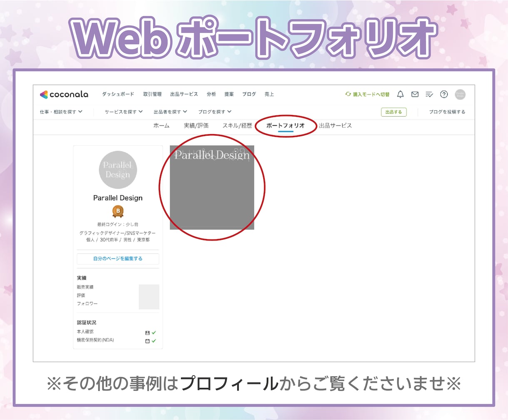Switch with 購入モードへ切替
508x420 pixels.
(367, 94)
